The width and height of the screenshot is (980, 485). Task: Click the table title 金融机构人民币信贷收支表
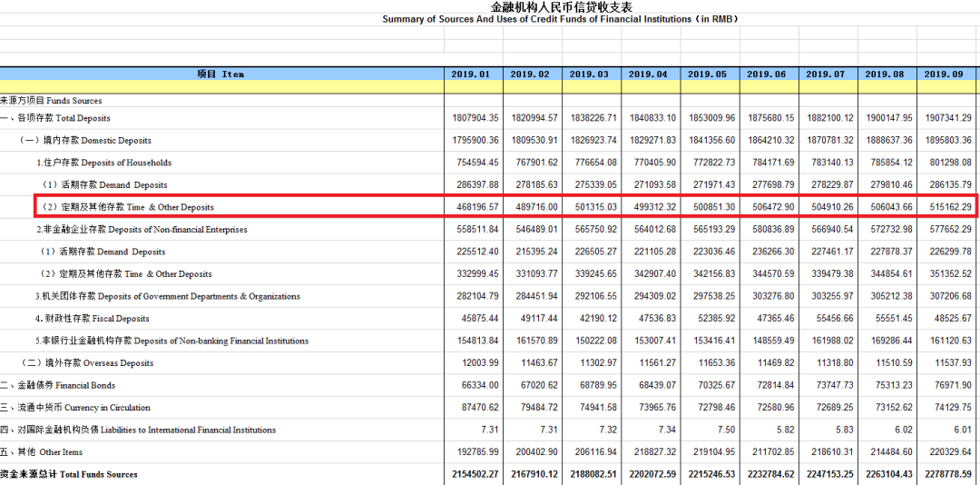tap(561, 7)
